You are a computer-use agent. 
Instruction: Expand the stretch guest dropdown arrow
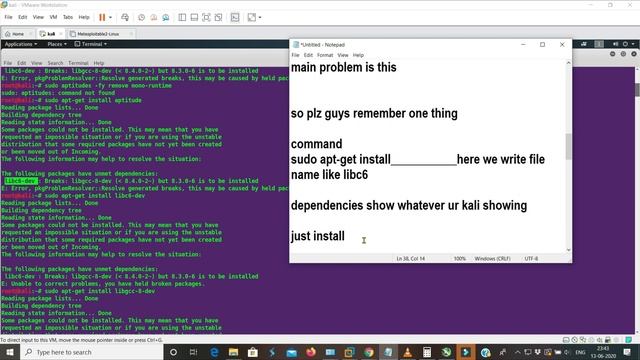point(260,17)
